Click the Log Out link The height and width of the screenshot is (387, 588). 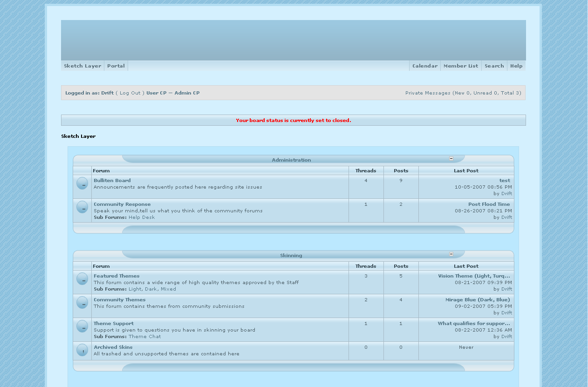click(130, 93)
